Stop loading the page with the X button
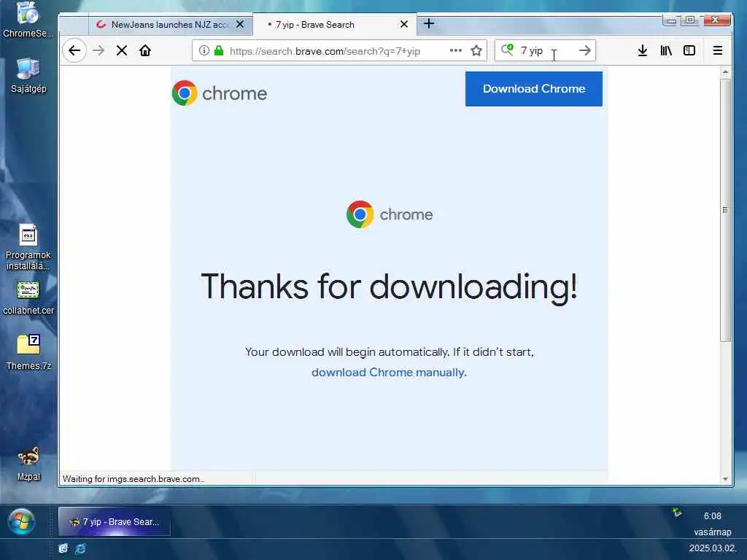The width and height of the screenshot is (747, 560). pos(122,50)
